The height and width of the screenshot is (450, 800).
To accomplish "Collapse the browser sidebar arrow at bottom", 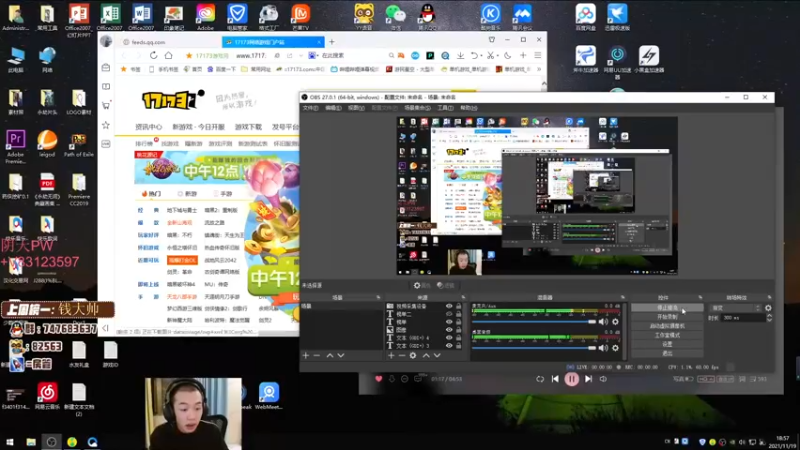I will (x=106, y=328).
